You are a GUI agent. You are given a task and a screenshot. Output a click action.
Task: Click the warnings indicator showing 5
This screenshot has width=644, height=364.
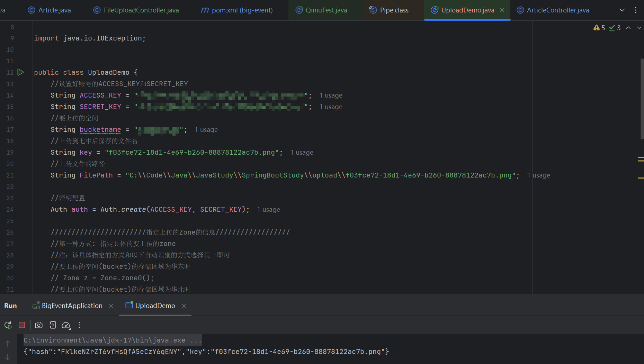coord(599,28)
